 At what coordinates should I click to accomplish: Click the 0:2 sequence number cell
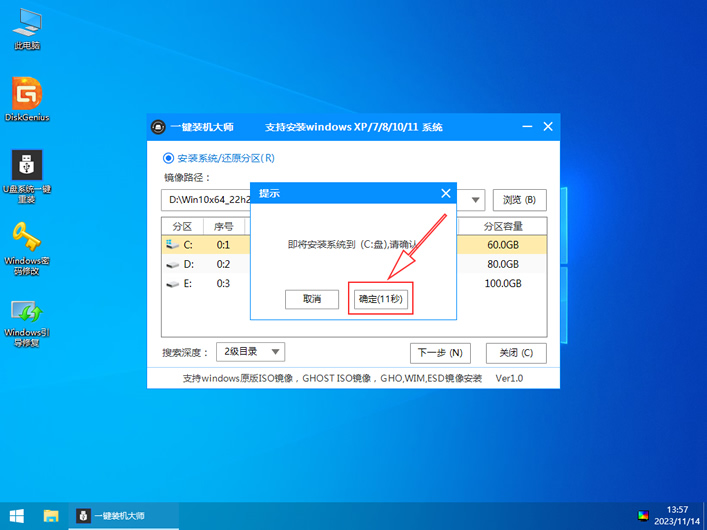[x=223, y=264]
